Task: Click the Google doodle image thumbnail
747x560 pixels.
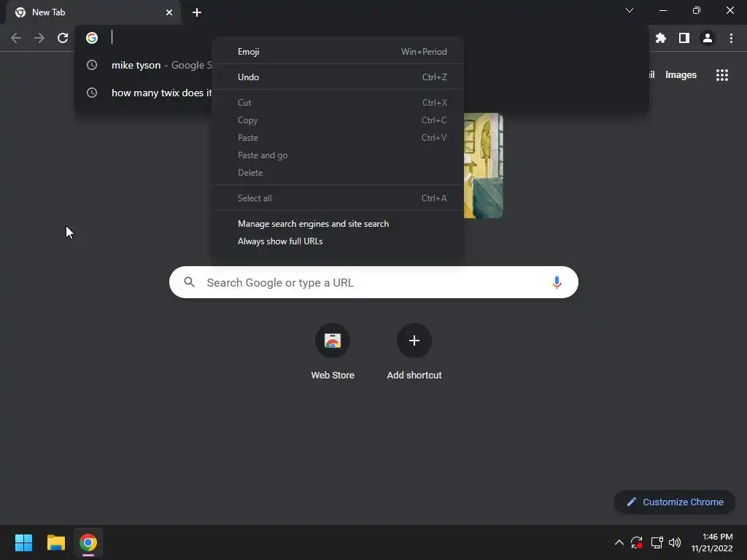Action: pyautogui.click(x=483, y=166)
